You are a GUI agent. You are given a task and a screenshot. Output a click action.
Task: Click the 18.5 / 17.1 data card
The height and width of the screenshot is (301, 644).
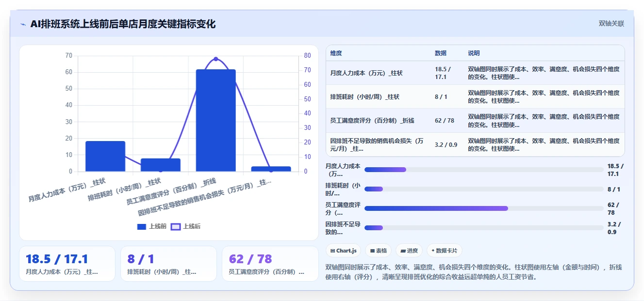pos(67,264)
